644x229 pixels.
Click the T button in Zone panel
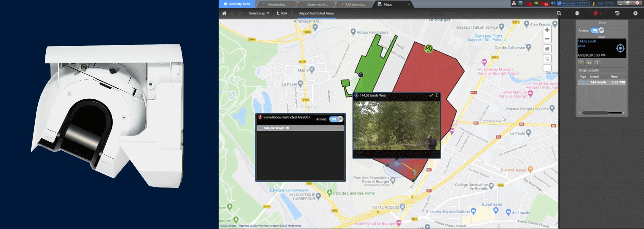pyautogui.click(x=597, y=63)
